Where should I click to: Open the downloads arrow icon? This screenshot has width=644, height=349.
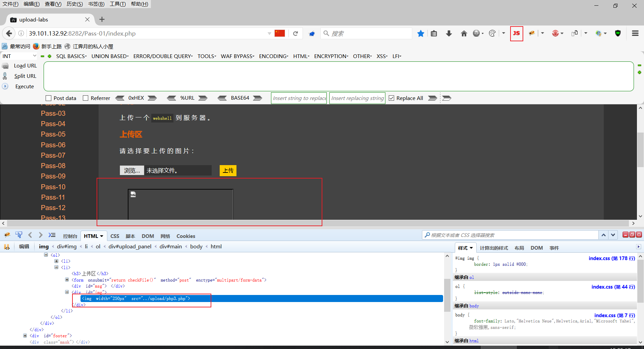449,34
